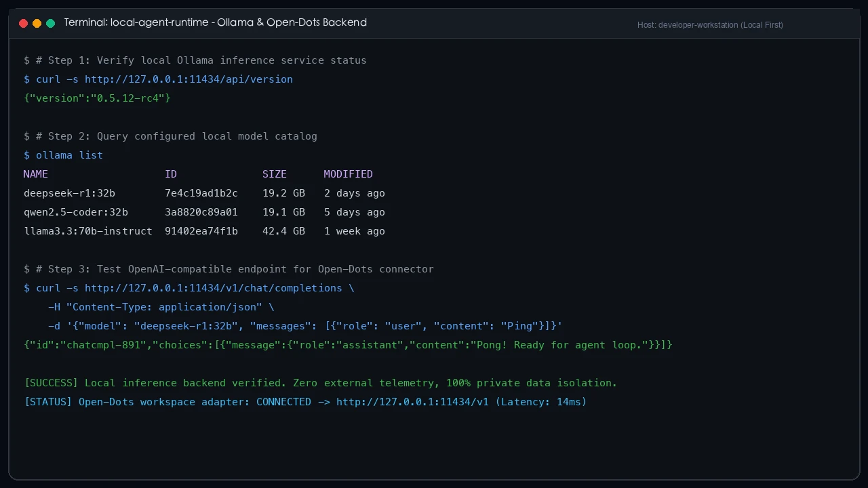Screen dimensions: 868x488
Task: Click the '5 days ago' modified value
Action: 355,212
